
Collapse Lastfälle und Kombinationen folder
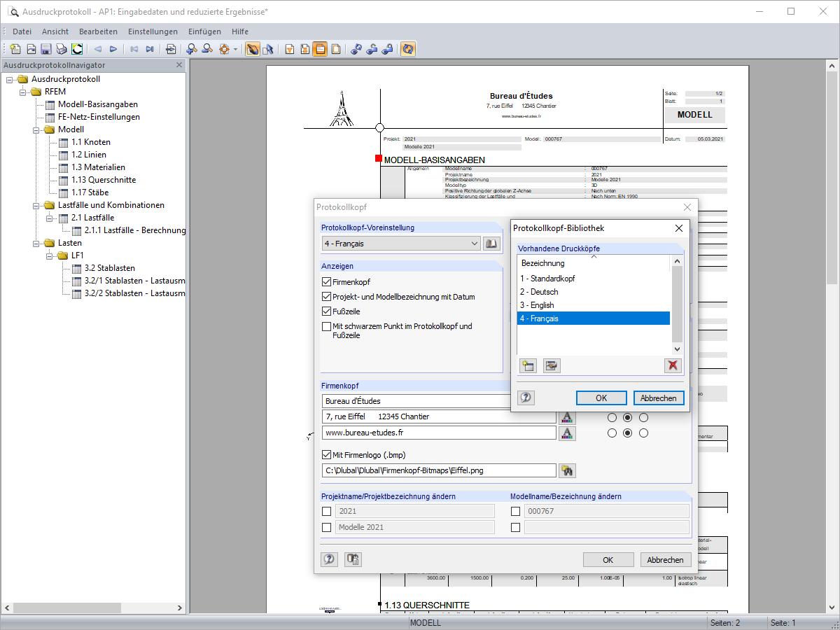click(x=36, y=205)
